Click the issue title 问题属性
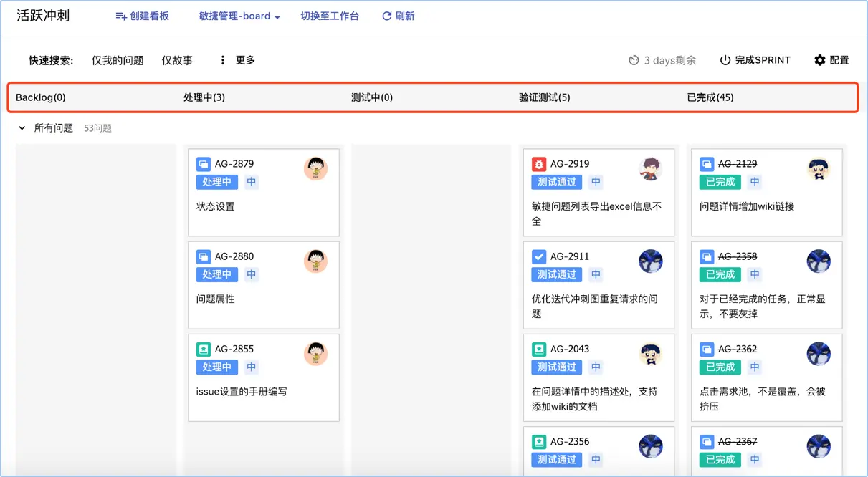The height and width of the screenshot is (477, 868). click(x=216, y=299)
